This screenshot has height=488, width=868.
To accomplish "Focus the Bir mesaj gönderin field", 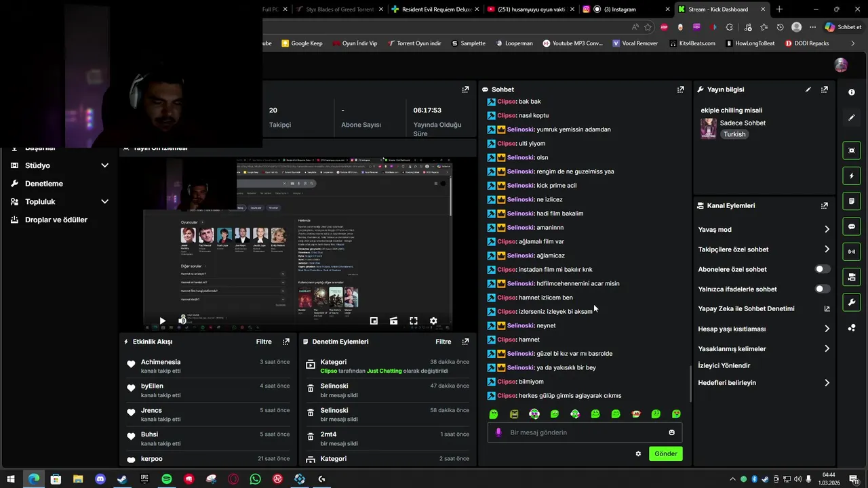I will pos(585,432).
